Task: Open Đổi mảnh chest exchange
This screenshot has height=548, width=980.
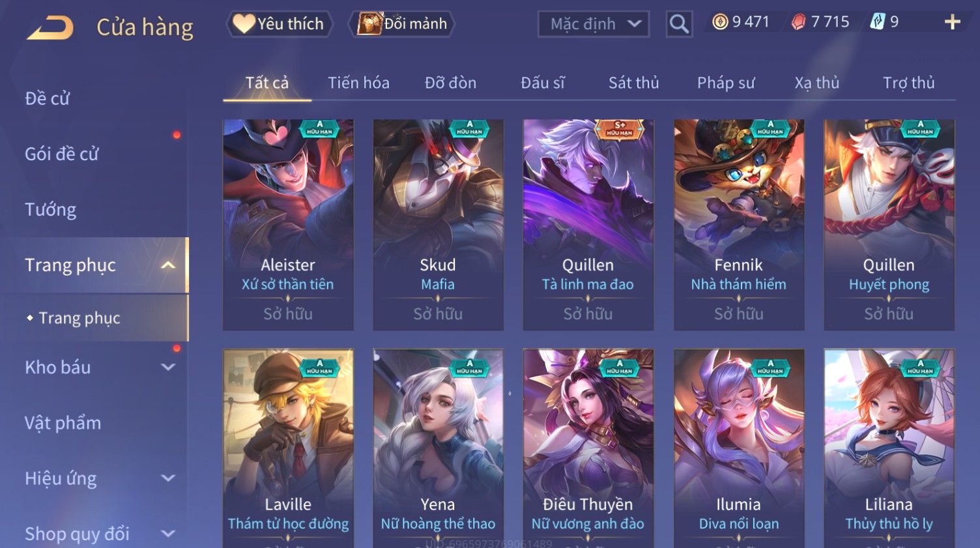Action: [x=401, y=24]
